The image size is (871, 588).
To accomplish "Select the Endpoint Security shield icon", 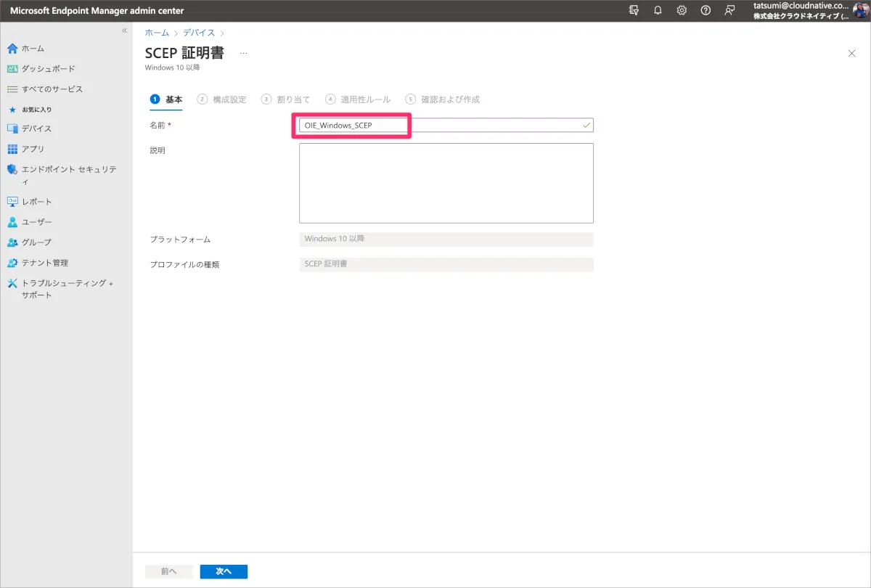I will click(12, 170).
